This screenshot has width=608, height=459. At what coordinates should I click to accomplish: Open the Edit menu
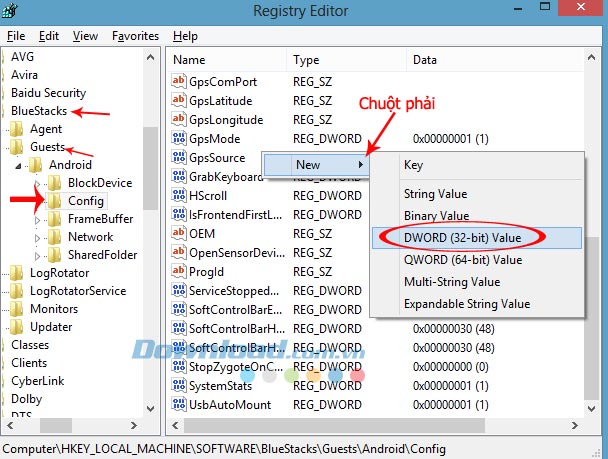[49, 36]
